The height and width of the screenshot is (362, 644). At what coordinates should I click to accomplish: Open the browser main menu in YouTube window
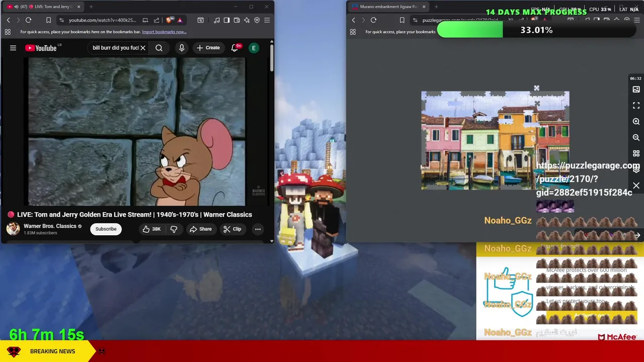tap(267, 20)
